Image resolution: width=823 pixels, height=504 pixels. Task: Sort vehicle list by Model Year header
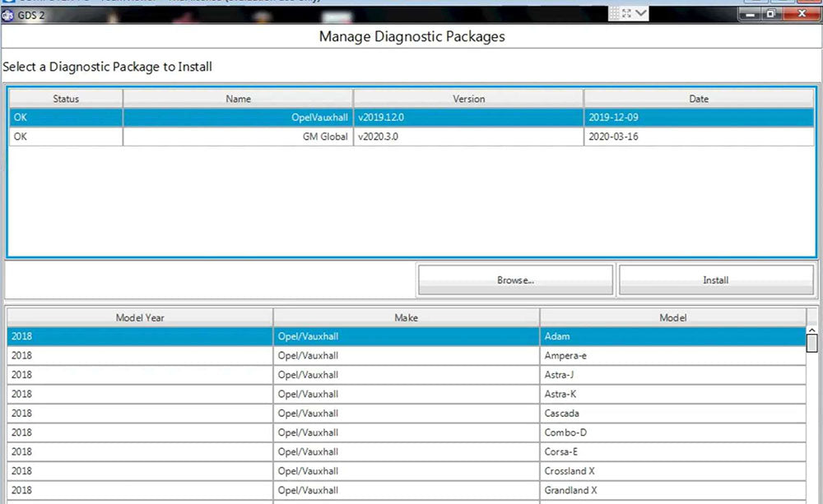[140, 317]
